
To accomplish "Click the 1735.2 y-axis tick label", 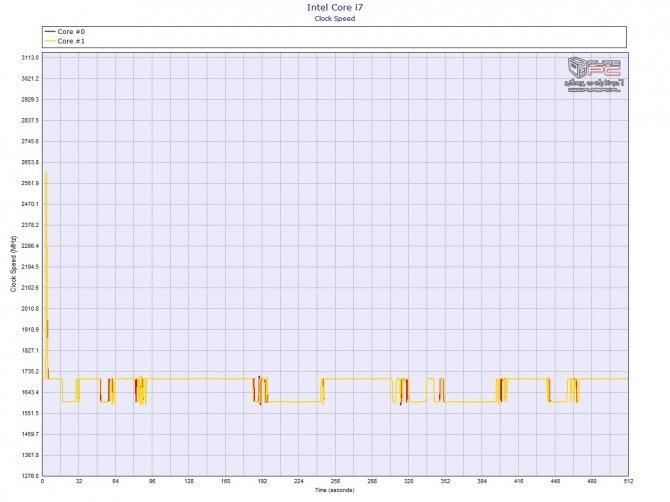I will click(x=30, y=372).
